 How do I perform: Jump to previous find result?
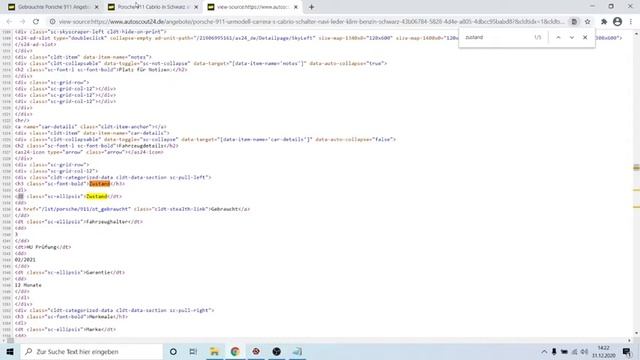tap(558, 37)
